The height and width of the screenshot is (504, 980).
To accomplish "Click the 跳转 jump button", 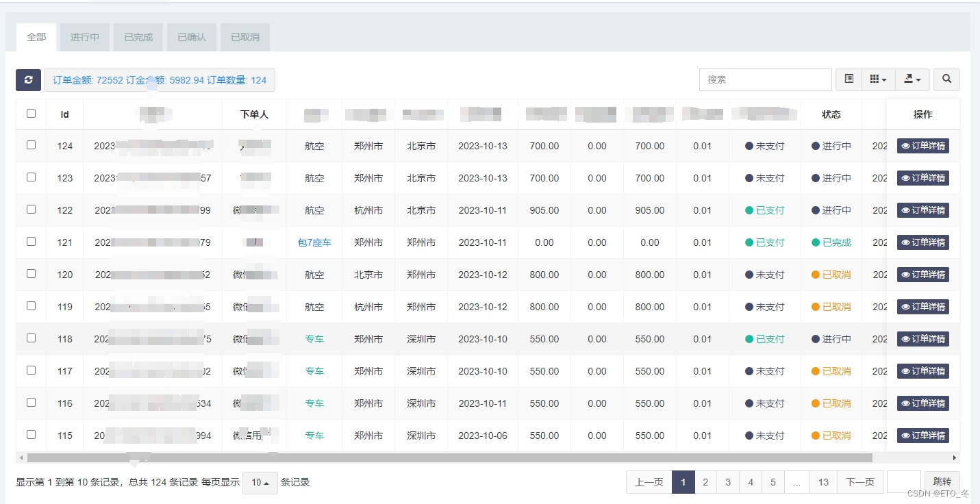I will (x=942, y=482).
